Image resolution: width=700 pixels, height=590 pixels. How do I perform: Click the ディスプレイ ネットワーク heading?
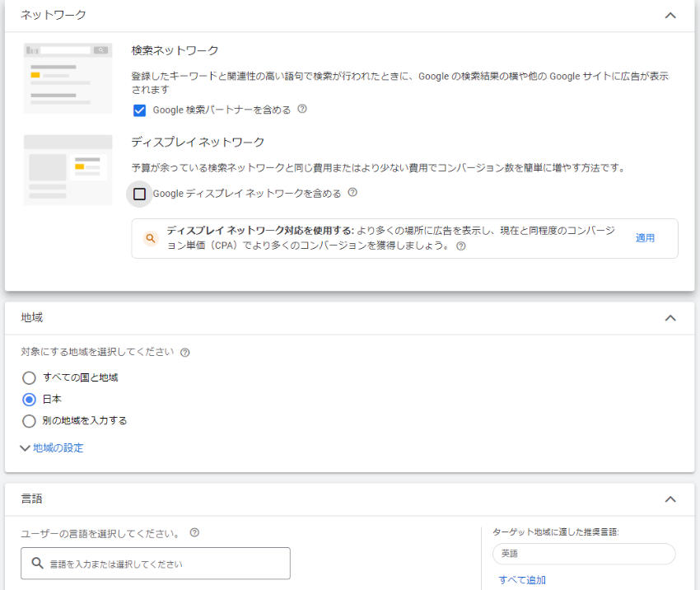tap(198, 142)
